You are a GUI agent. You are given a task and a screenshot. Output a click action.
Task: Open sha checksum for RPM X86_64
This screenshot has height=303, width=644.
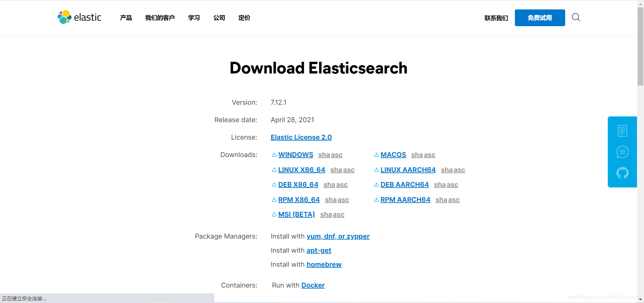click(331, 200)
